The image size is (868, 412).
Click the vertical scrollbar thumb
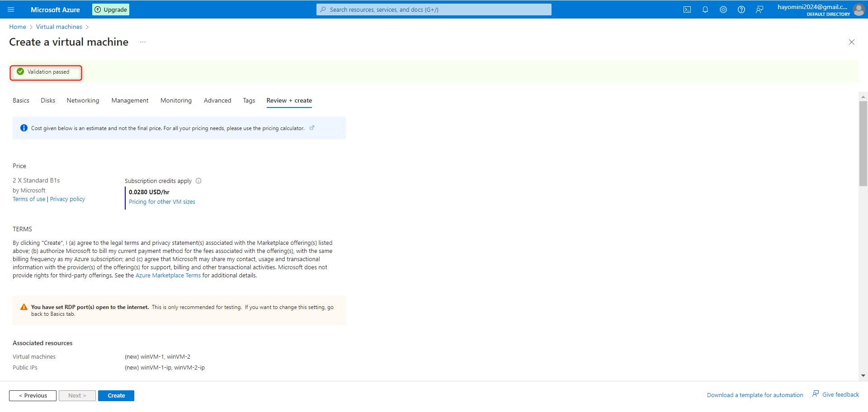(x=863, y=144)
